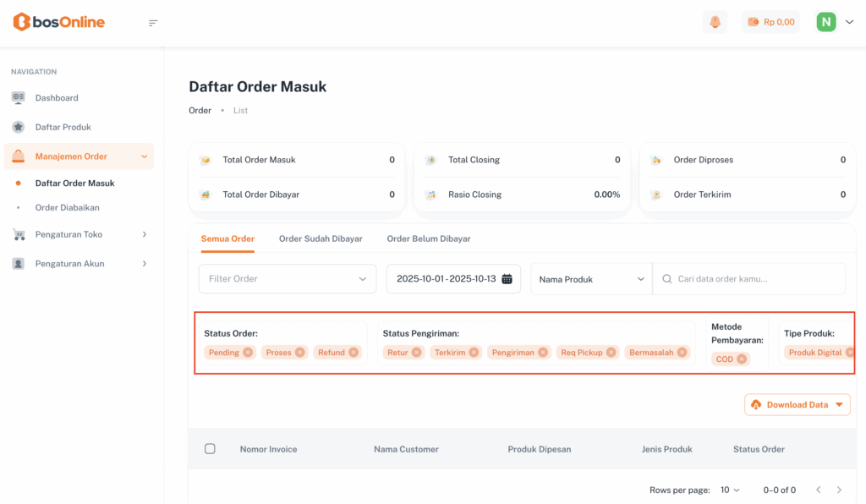Open the Rp 0,00 wallet balance
The width and height of the screenshot is (866, 504).
770,22
